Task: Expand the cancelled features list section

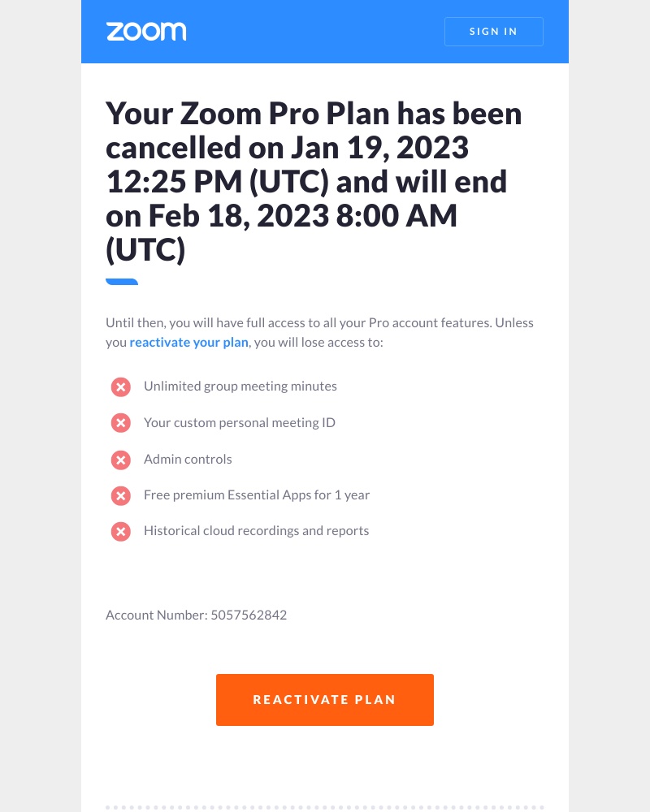Action: click(x=244, y=459)
